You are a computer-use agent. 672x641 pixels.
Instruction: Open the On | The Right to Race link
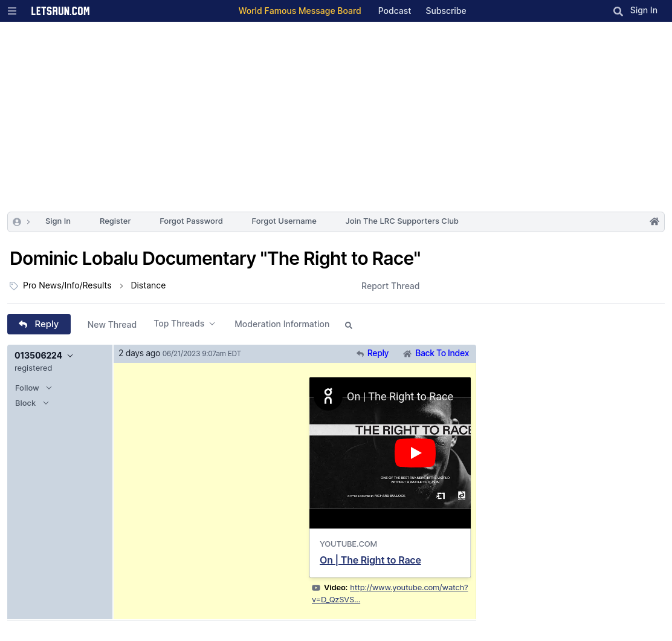click(370, 561)
